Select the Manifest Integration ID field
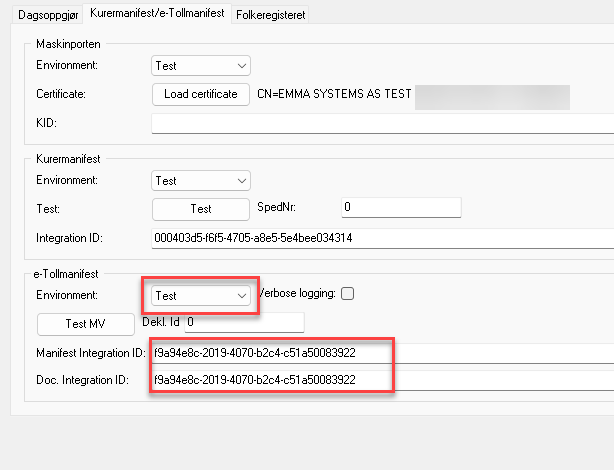The image size is (614, 470). (x=380, y=353)
